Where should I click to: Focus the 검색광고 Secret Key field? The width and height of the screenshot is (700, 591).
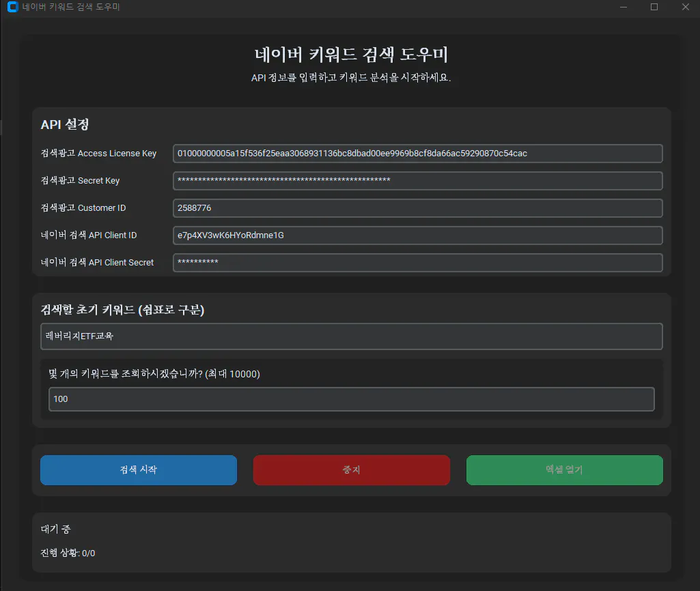coord(417,181)
